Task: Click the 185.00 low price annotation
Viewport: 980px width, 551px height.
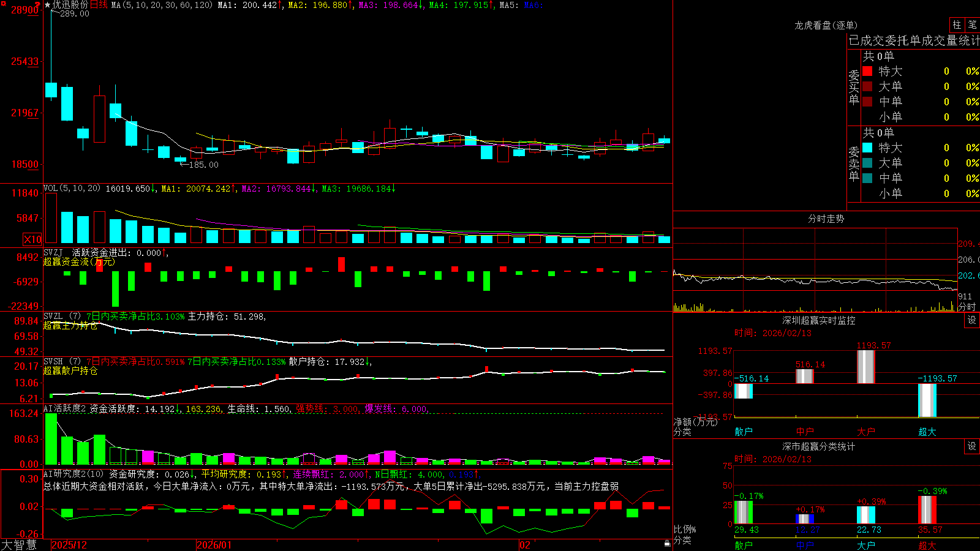Action: tap(204, 165)
